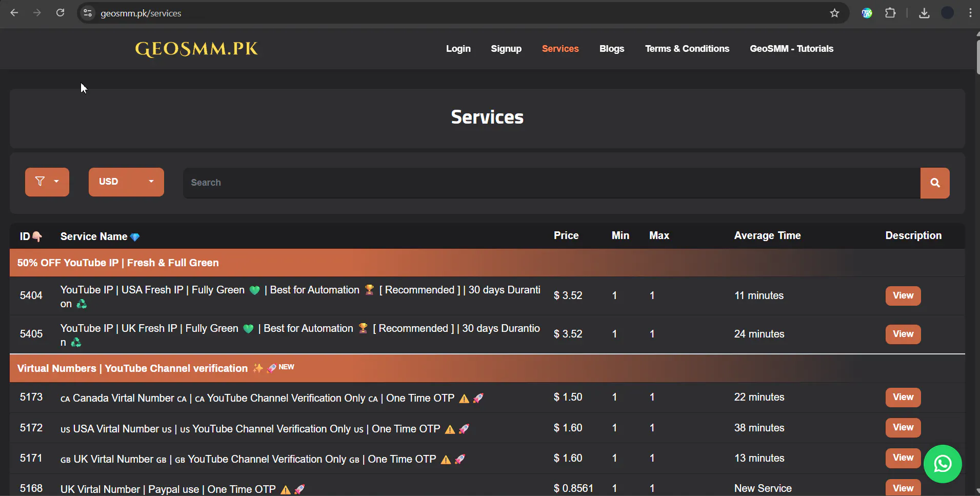The width and height of the screenshot is (980, 496).
Task: View description for service 5405
Action: pyautogui.click(x=903, y=334)
